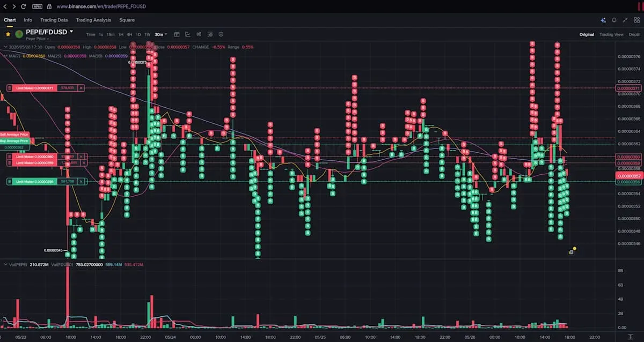Click drag handle of Limit Maker 0.00000356
The height and width of the screenshot is (342, 644).
(9, 182)
